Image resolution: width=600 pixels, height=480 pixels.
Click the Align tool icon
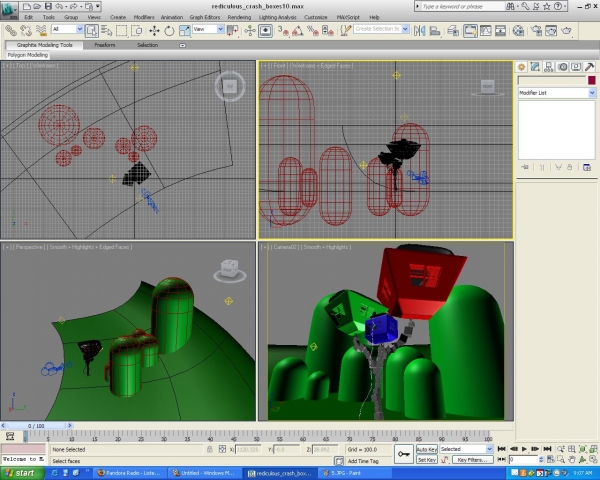coord(435,30)
